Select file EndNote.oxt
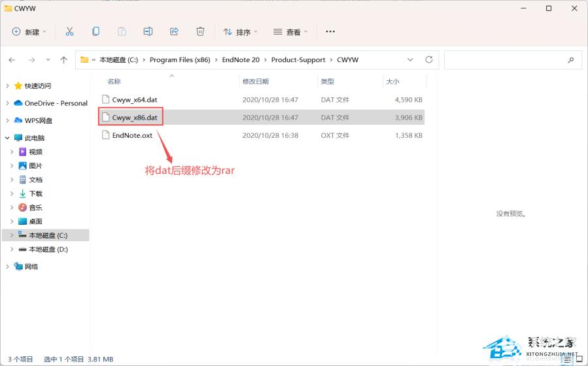This screenshot has width=588, height=366. [132, 135]
